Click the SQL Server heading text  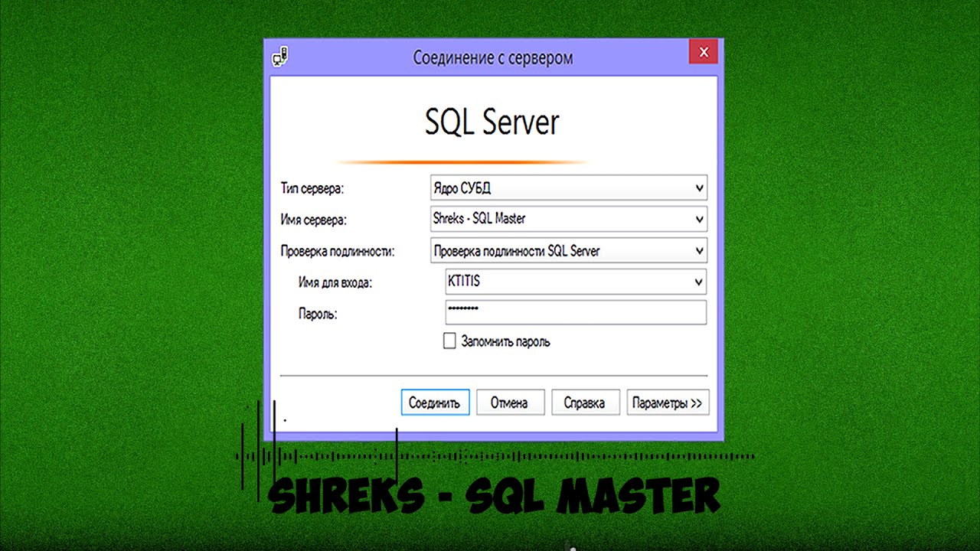click(x=492, y=122)
